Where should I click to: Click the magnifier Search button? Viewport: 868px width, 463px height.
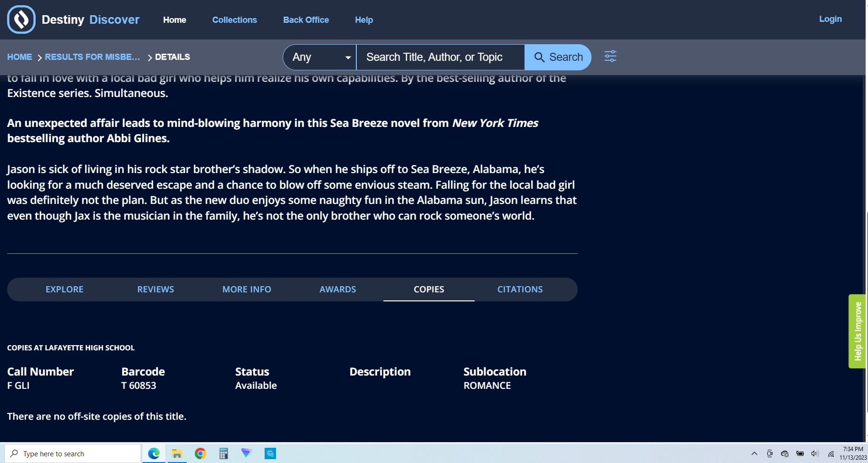click(x=558, y=57)
